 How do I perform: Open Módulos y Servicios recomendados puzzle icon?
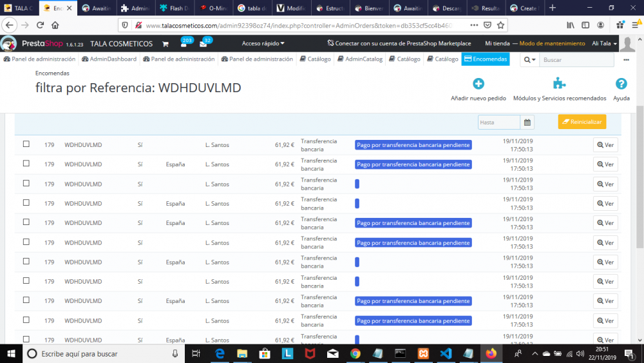[x=559, y=83]
